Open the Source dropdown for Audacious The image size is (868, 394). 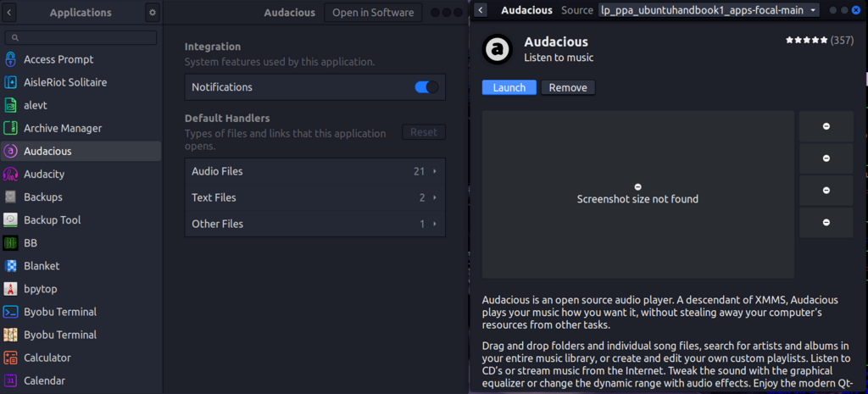coord(709,10)
